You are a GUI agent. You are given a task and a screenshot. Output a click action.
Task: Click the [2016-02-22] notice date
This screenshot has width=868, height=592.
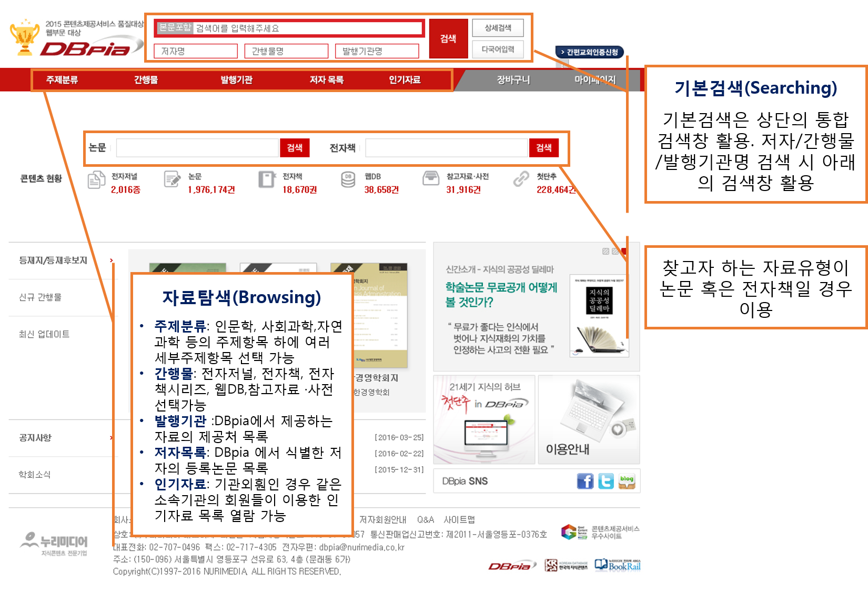(399, 454)
